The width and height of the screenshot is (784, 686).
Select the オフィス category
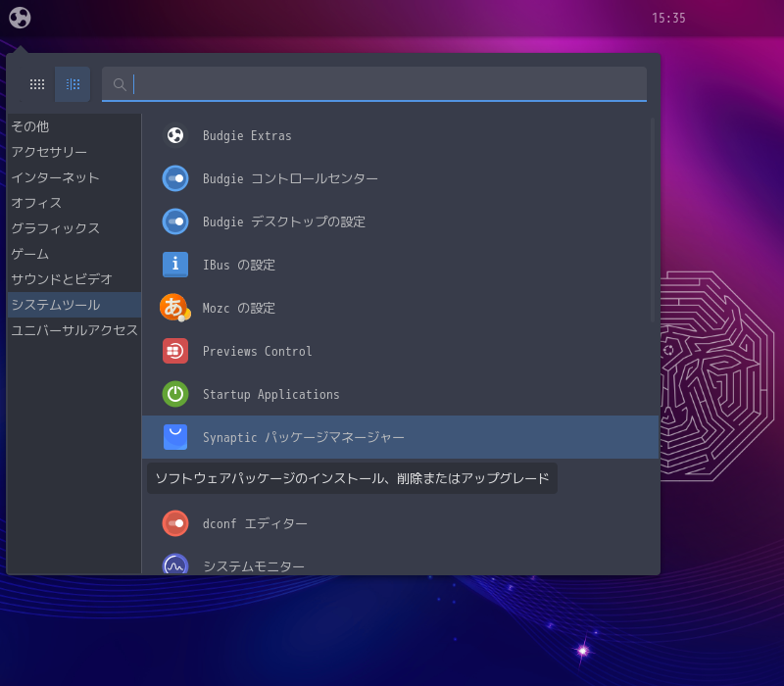click(x=74, y=203)
